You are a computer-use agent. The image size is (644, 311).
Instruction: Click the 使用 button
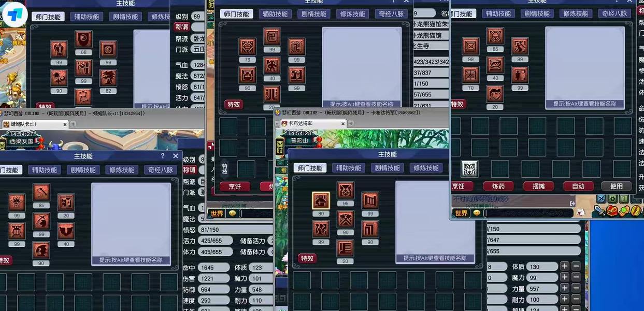click(x=616, y=186)
